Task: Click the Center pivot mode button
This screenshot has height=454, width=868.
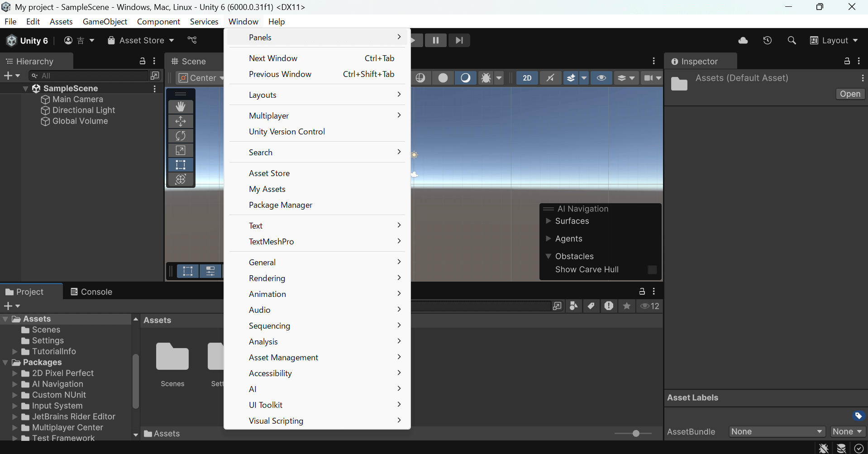Action: click(x=200, y=78)
